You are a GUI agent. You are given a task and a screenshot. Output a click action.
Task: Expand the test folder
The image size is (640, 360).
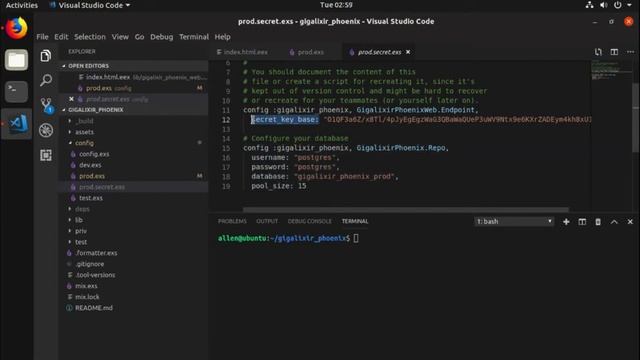81,242
